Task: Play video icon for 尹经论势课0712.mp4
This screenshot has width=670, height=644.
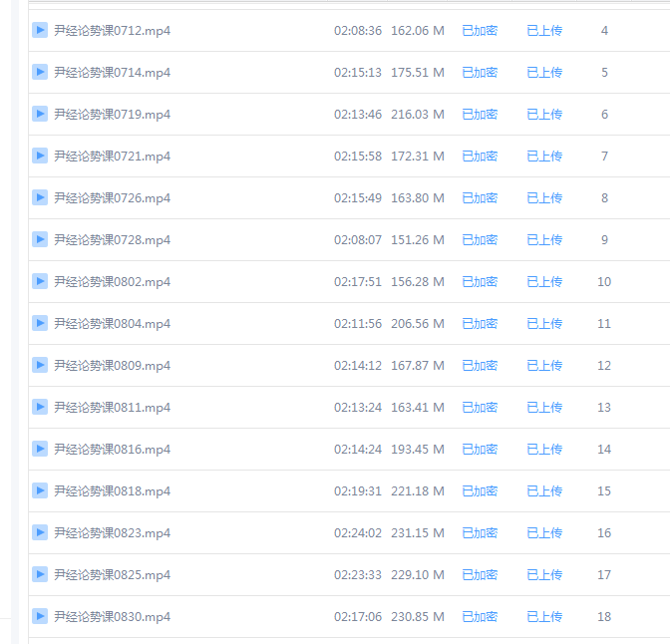Action: 40,30
